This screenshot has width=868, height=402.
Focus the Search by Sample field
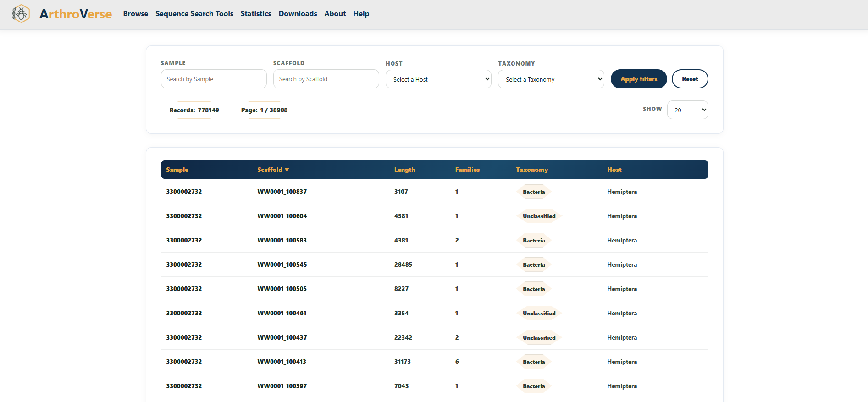click(x=214, y=79)
